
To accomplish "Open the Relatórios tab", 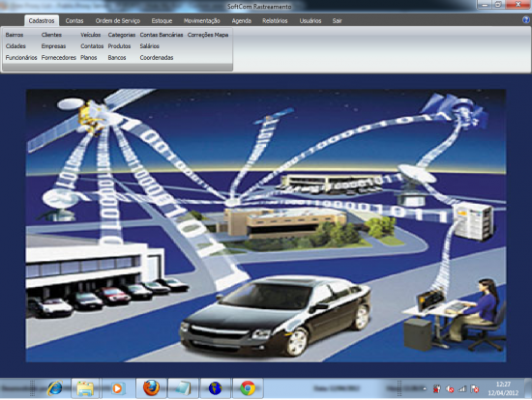I will pos(275,20).
